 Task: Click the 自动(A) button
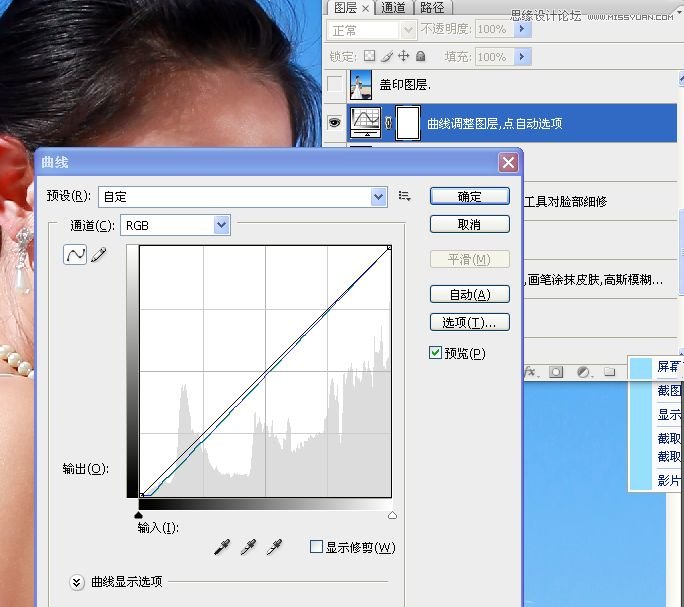coord(469,295)
